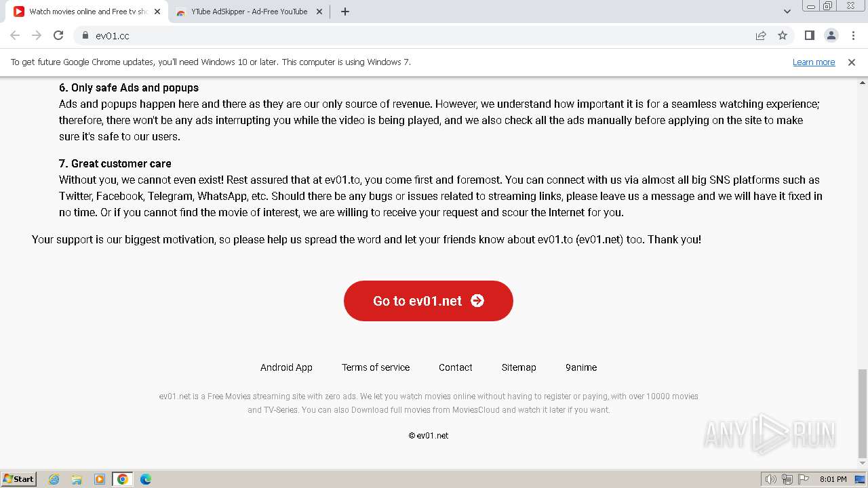Open the Terms of service link
This screenshot has height=488, width=868.
376,367
